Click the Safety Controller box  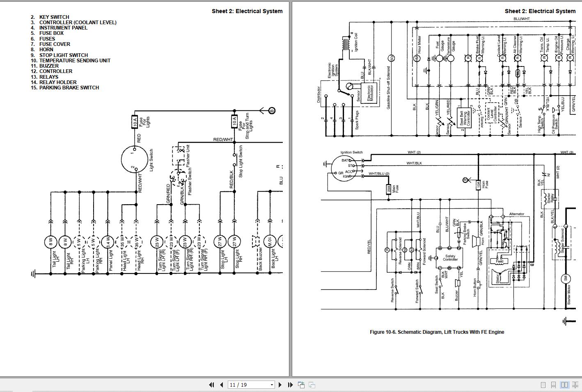(450, 258)
